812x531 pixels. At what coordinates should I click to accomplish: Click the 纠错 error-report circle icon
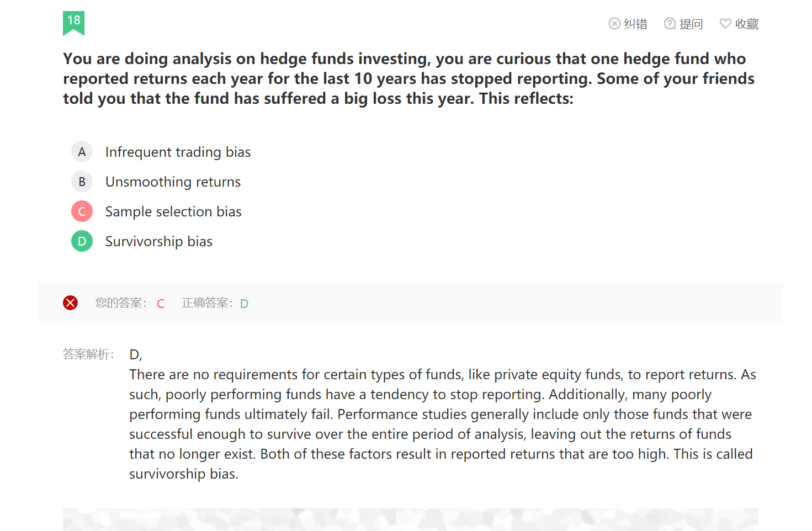614,24
